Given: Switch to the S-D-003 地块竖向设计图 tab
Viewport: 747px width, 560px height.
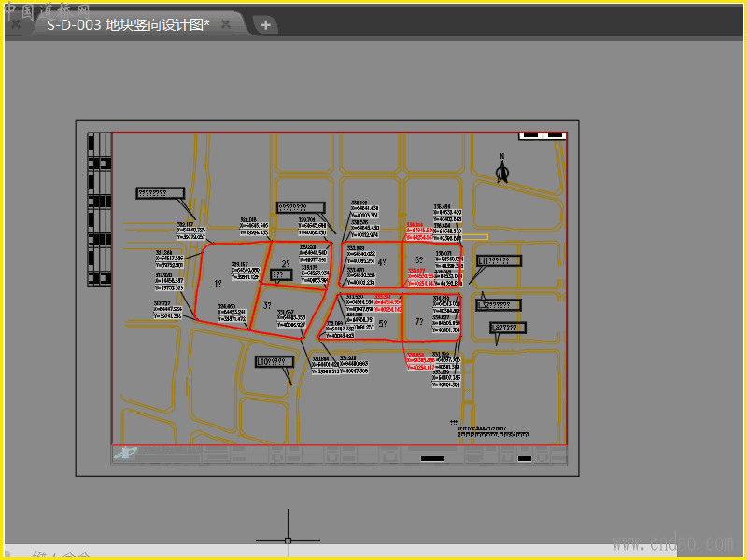Looking at the screenshot, I should point(128,25).
